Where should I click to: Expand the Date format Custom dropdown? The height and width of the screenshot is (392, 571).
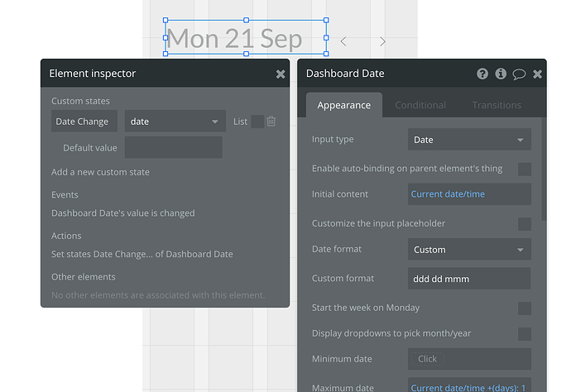coord(469,249)
